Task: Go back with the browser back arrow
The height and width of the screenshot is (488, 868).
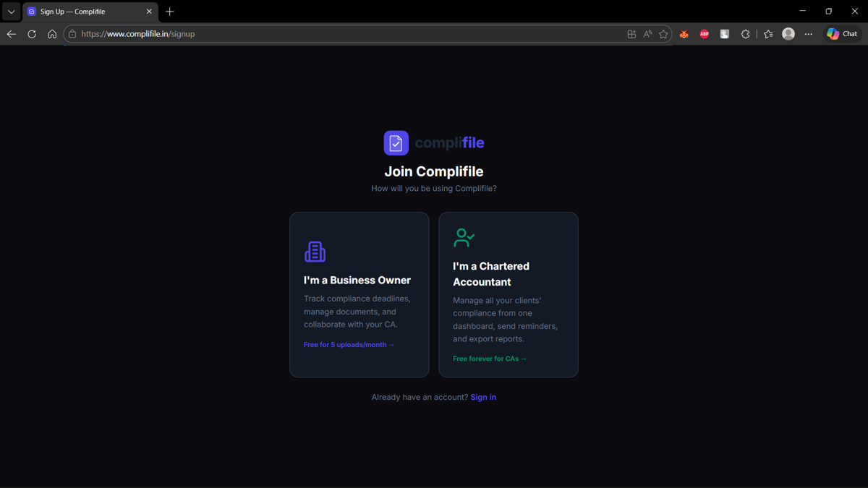Action: point(12,34)
